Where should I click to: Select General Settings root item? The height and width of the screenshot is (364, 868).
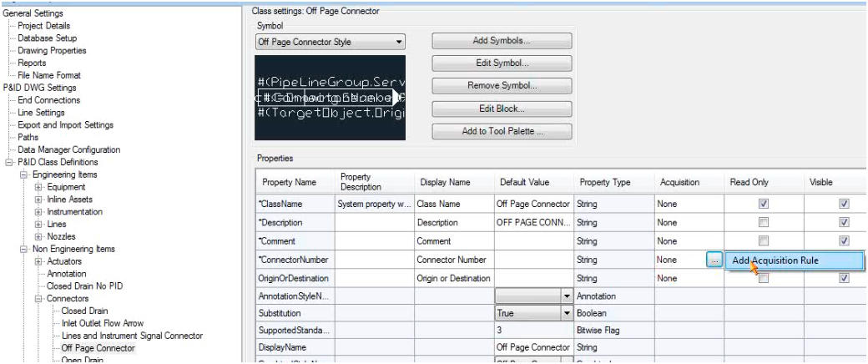(x=33, y=13)
